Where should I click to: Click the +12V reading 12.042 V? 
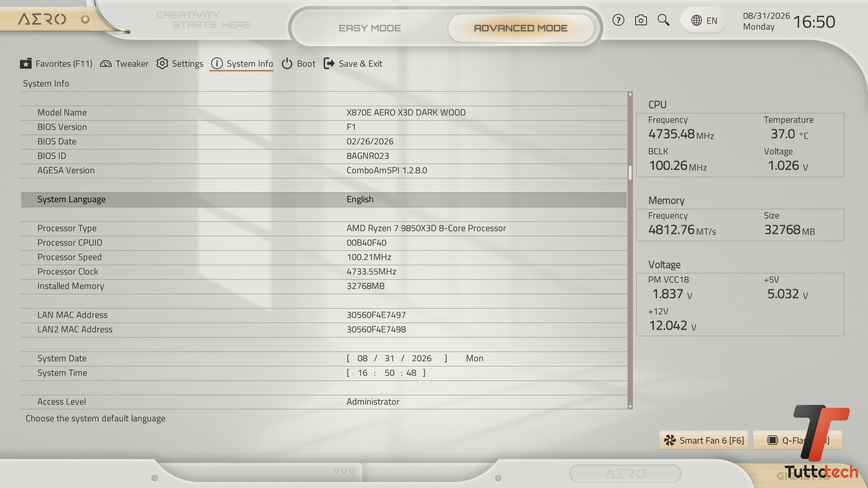pos(673,326)
